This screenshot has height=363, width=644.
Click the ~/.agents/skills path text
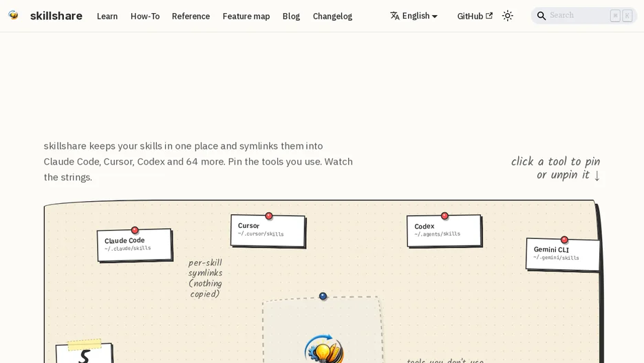pos(438,234)
